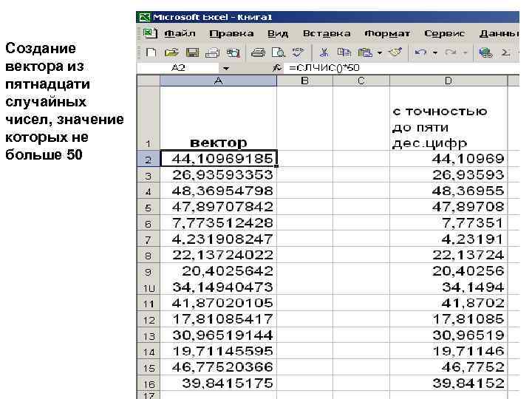Insert a hyperlink with the globe icon

[485, 52]
